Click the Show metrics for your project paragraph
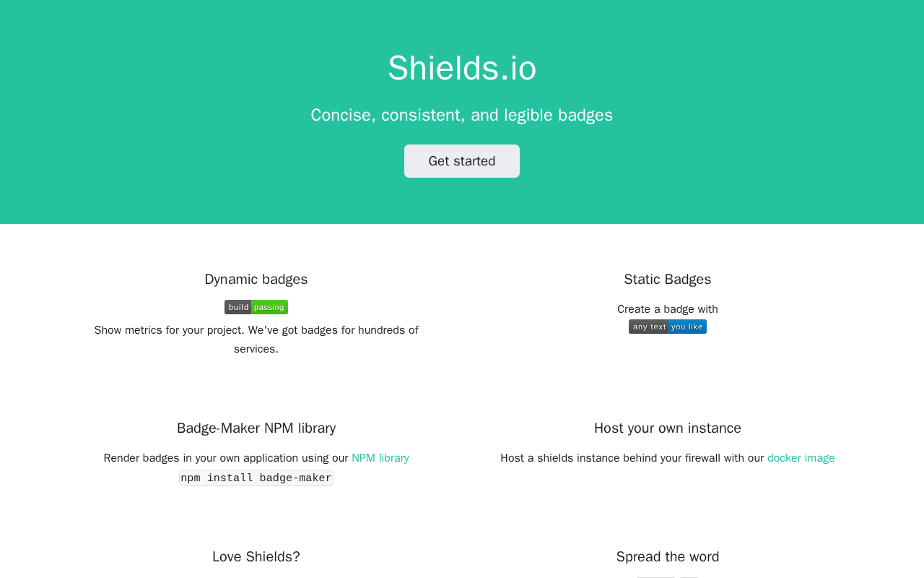Image resolution: width=924 pixels, height=578 pixels. pos(256,340)
